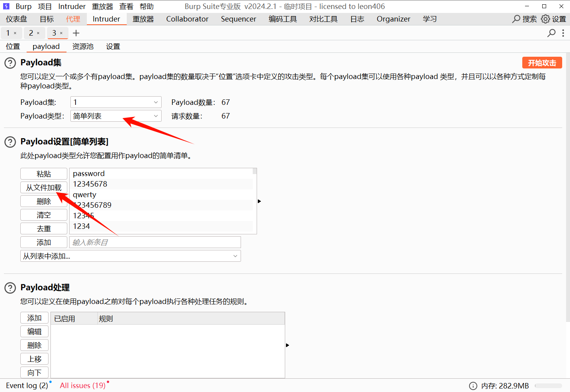Switch to the Collaborator tab
The image size is (570, 392).
187,19
